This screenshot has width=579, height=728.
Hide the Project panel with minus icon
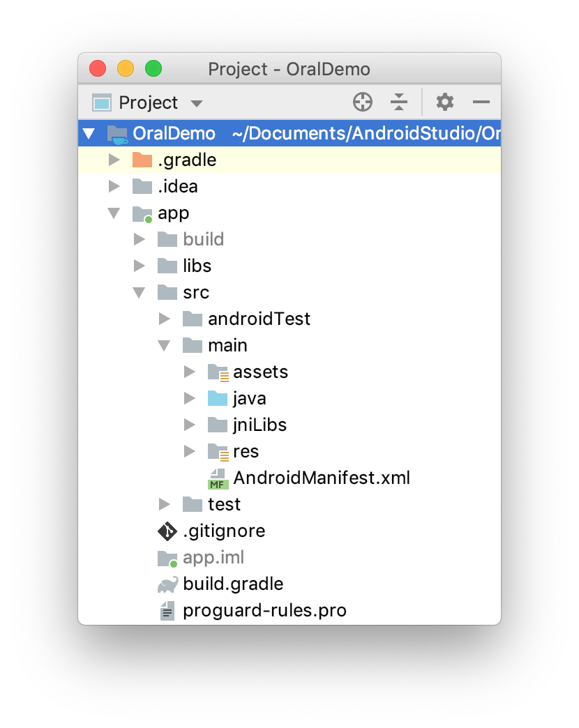tap(481, 103)
